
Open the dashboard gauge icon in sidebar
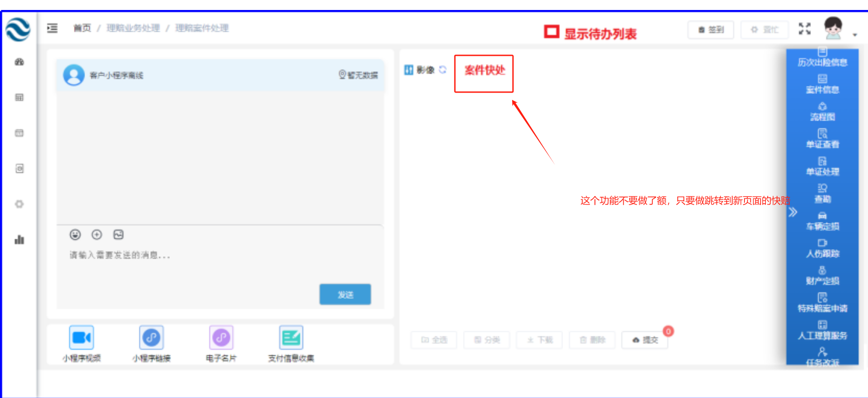click(19, 62)
